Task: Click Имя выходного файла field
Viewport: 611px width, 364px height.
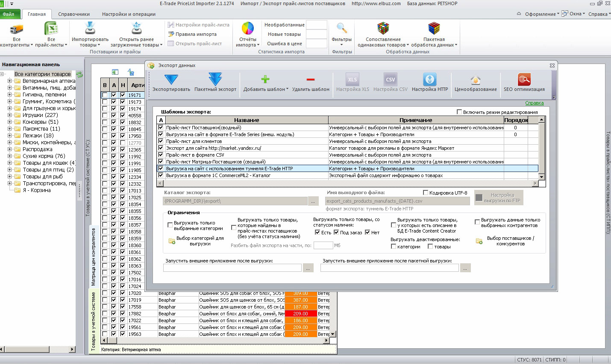Action: click(397, 201)
